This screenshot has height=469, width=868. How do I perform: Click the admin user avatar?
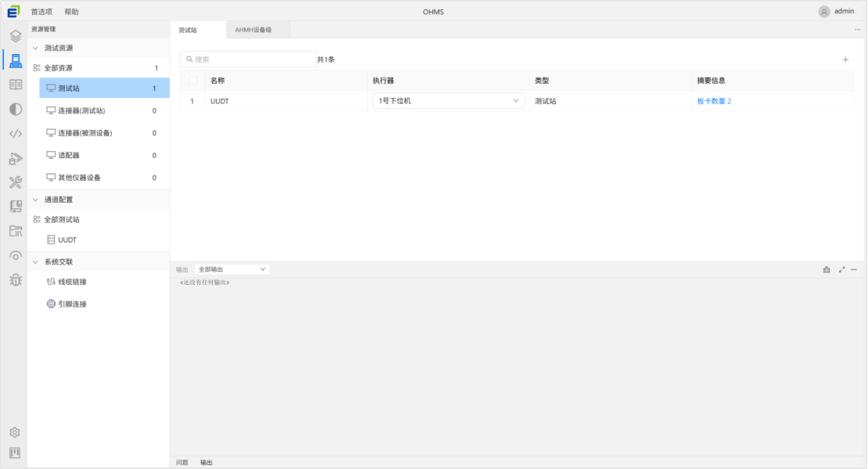[x=823, y=12]
